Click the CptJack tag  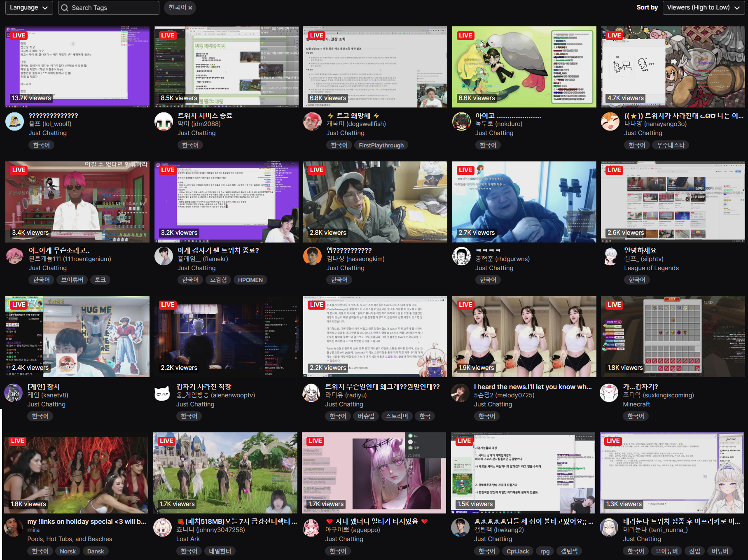(517, 551)
